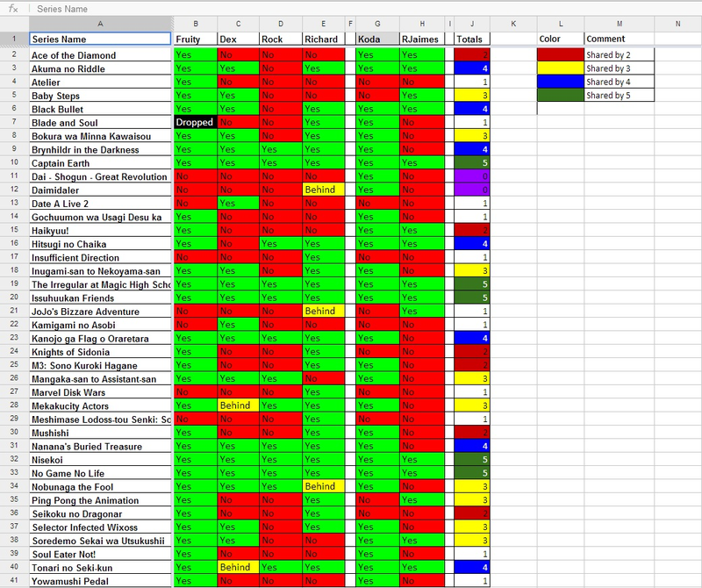The image size is (702, 588).
Task: Select the Ace of the Diamond cell
Action: pyautogui.click(x=101, y=55)
